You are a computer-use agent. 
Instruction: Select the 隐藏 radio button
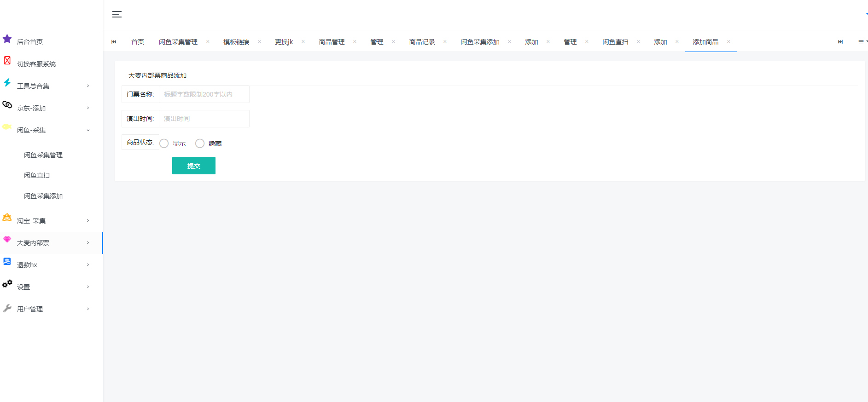tap(200, 144)
